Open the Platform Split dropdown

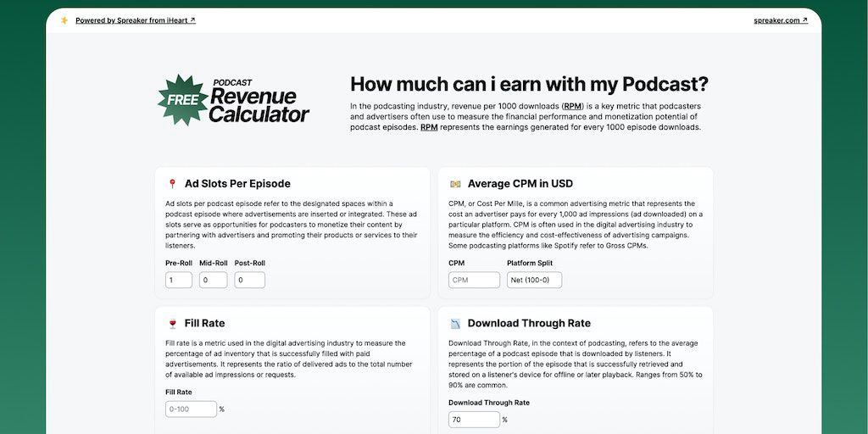(x=534, y=280)
